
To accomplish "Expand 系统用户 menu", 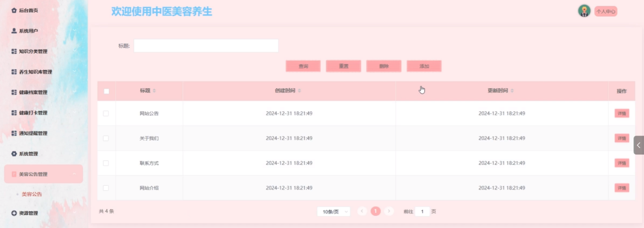I will (44, 31).
